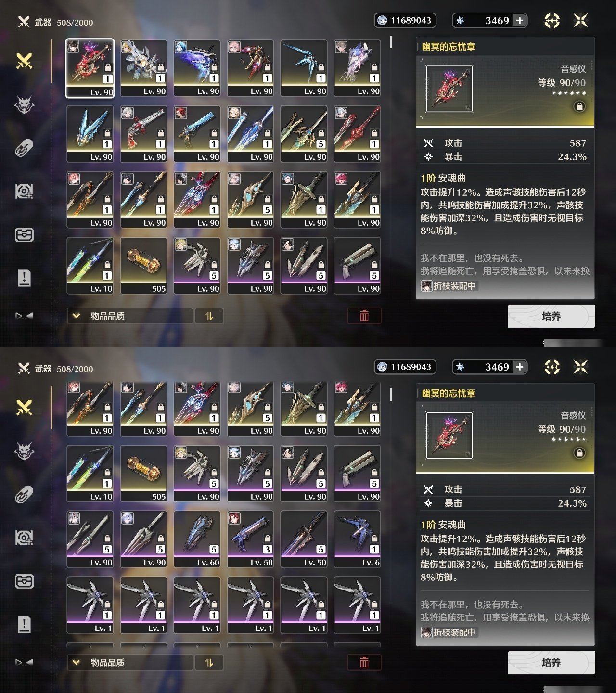Toggle the weapon lock icon in lower detail panel

click(x=579, y=453)
